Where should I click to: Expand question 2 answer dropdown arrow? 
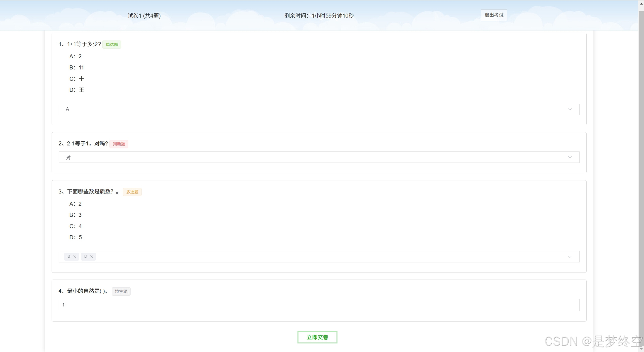tap(570, 157)
